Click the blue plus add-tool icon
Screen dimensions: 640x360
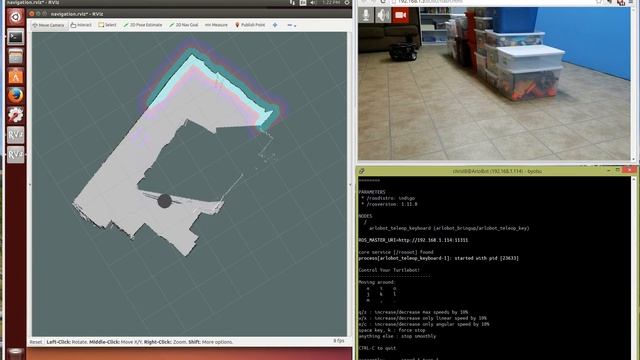pyautogui.click(x=275, y=25)
